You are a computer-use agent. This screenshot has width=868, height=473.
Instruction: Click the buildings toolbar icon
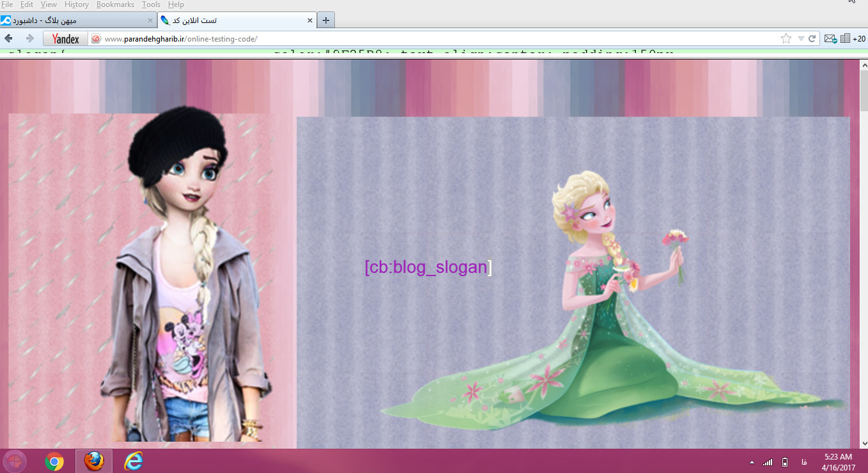[x=845, y=39]
